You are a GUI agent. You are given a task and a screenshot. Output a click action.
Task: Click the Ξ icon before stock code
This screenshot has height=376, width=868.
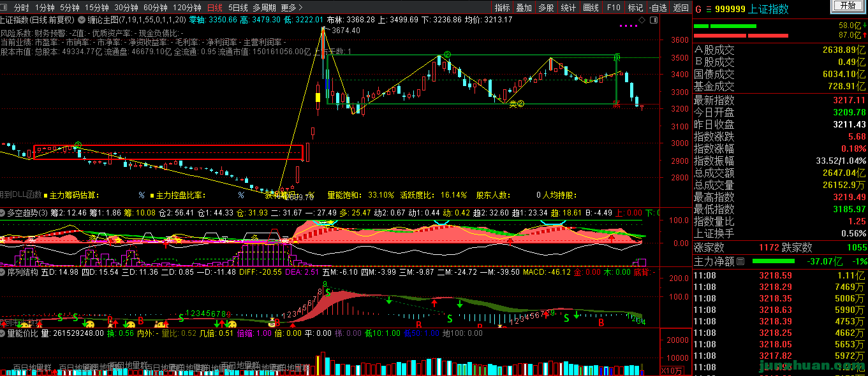(708, 9)
